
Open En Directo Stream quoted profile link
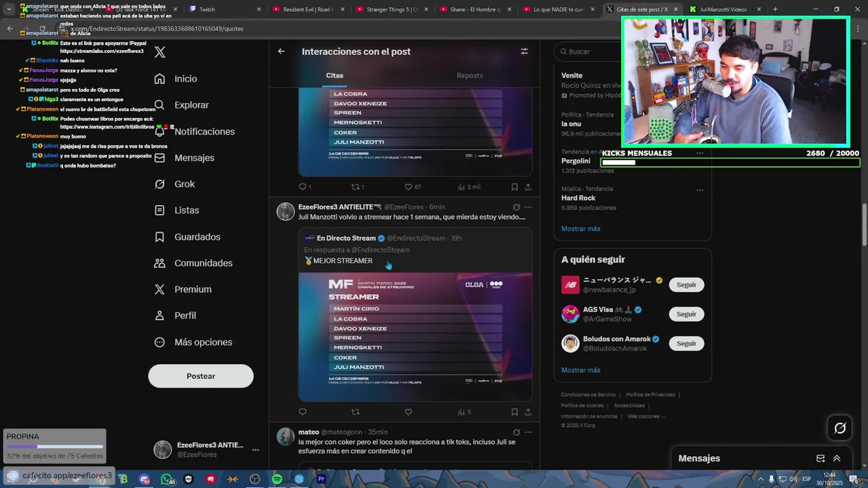click(346, 239)
